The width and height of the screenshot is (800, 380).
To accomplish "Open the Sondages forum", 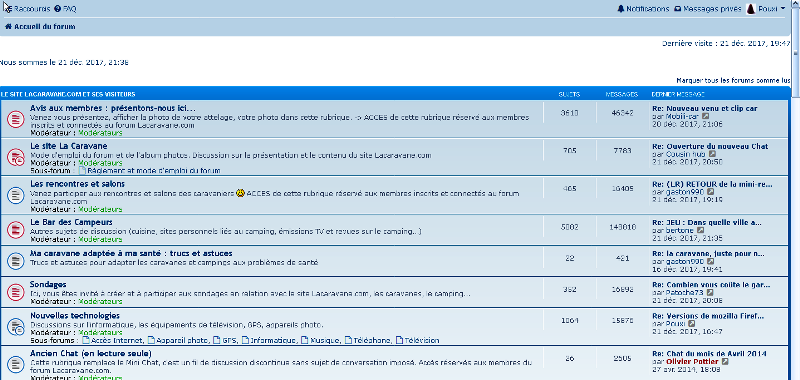I will click(48, 284).
